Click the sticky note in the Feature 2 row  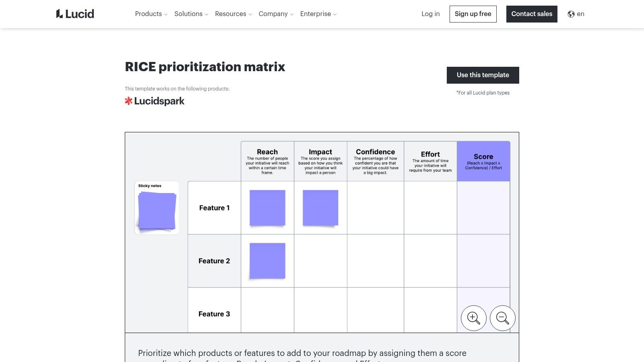tap(267, 261)
